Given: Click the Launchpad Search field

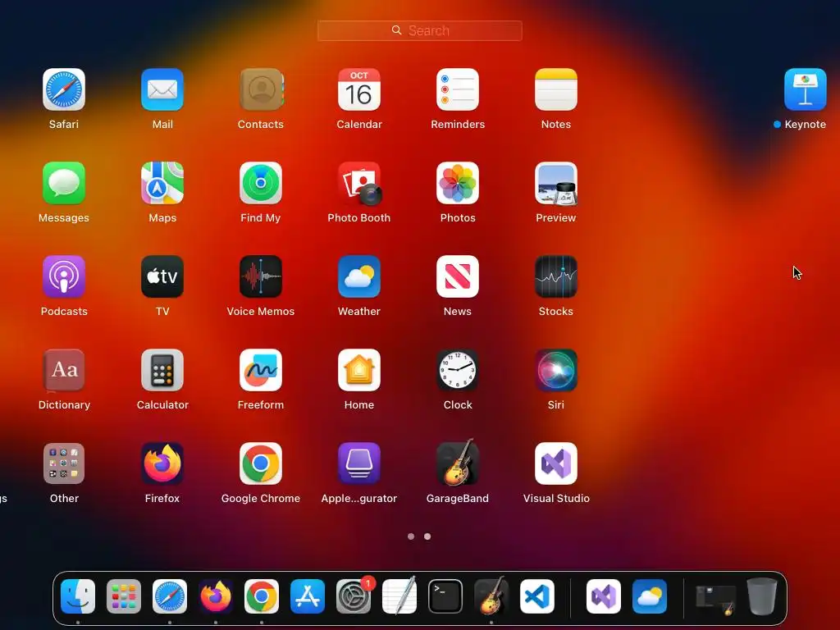Looking at the screenshot, I should click(419, 30).
